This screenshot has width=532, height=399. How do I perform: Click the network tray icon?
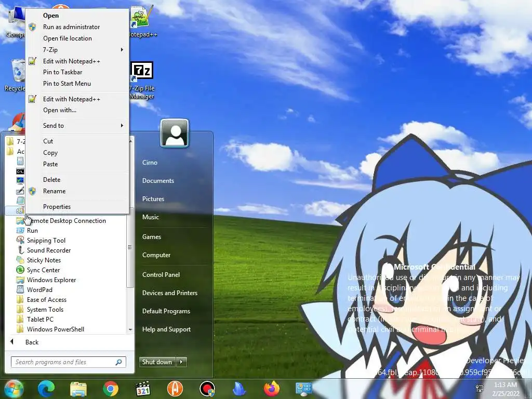coord(480,389)
